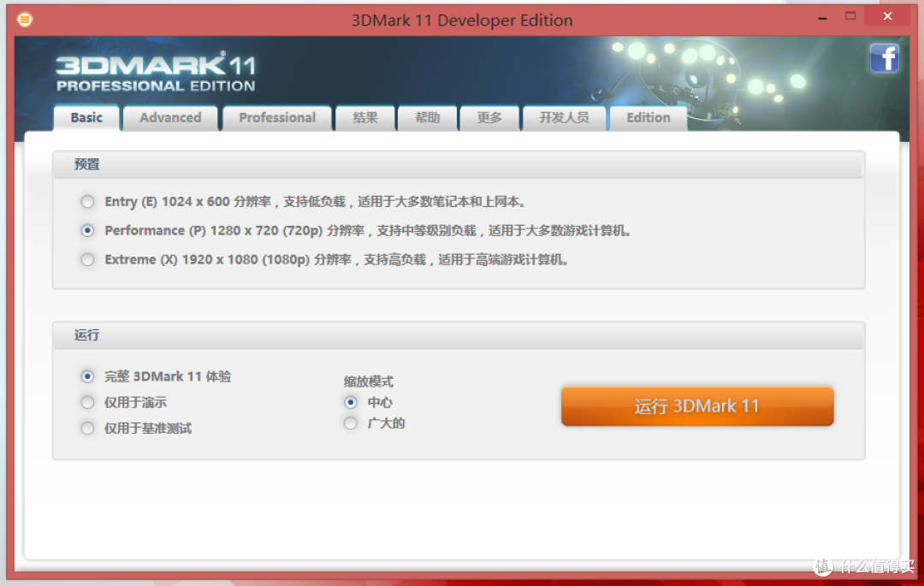924x586 pixels.
Task: Minimize the 3DMark 11 window
Action: (x=822, y=17)
